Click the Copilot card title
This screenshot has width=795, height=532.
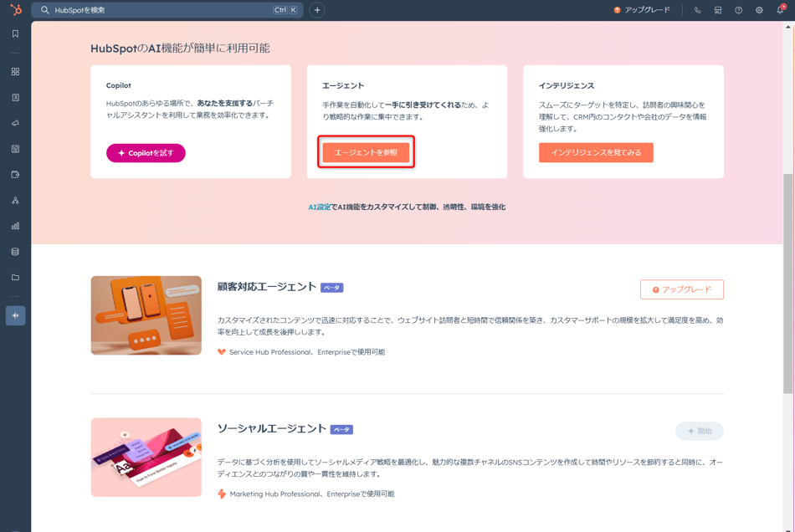coord(119,85)
